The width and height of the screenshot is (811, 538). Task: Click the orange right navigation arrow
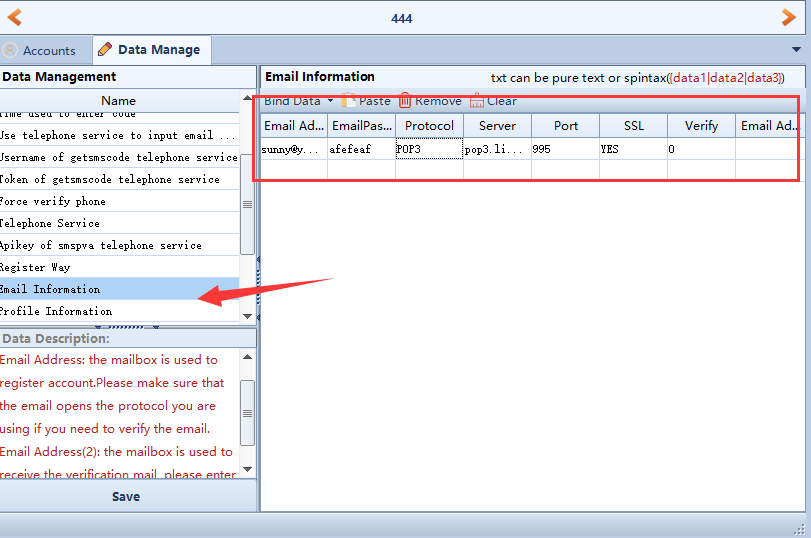click(x=789, y=17)
